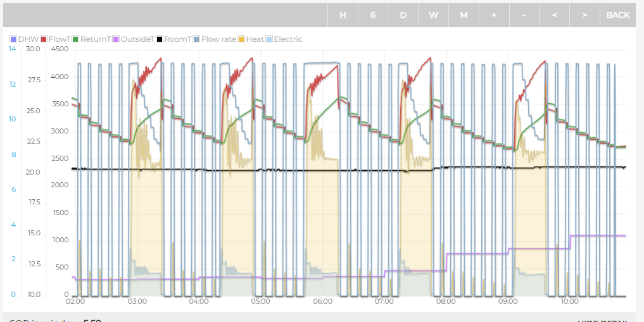Pan chart right with the > arrow

tap(584, 15)
